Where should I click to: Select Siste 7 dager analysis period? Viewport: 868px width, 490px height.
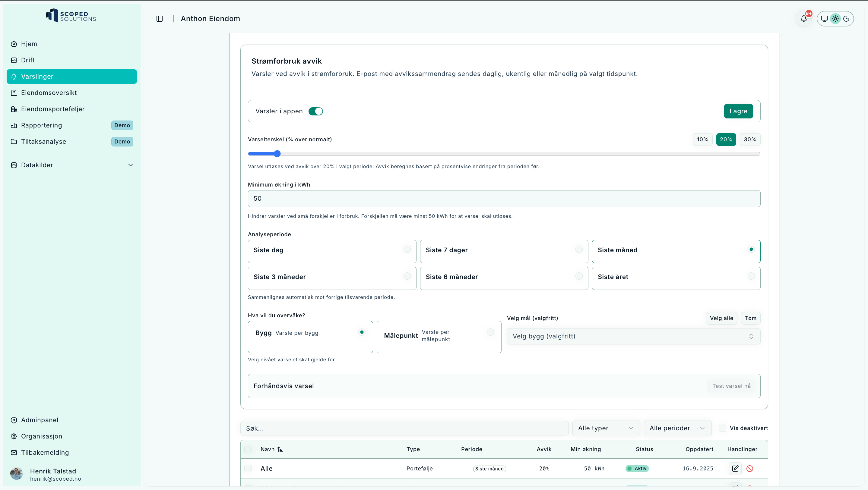point(504,251)
